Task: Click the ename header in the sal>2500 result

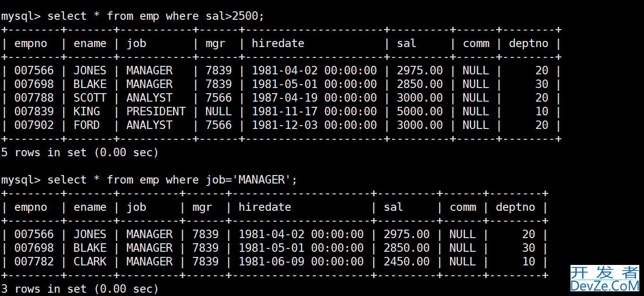Action: pos(90,43)
